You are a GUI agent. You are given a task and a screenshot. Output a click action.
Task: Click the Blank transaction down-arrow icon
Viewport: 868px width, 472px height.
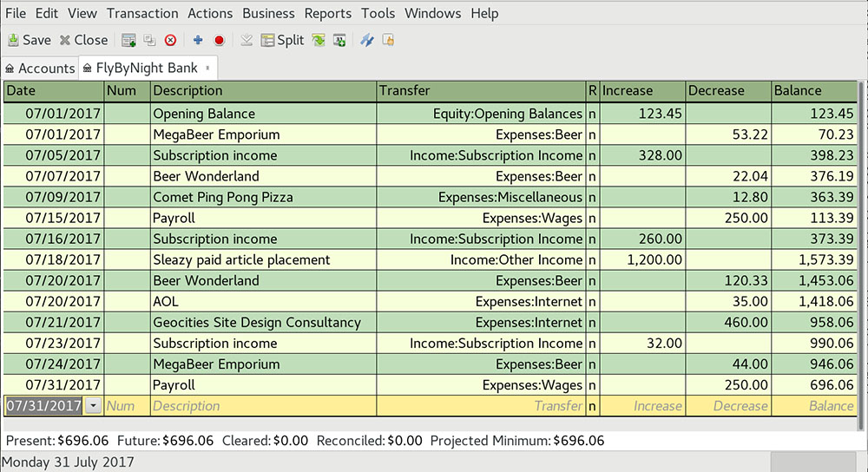[247, 40]
